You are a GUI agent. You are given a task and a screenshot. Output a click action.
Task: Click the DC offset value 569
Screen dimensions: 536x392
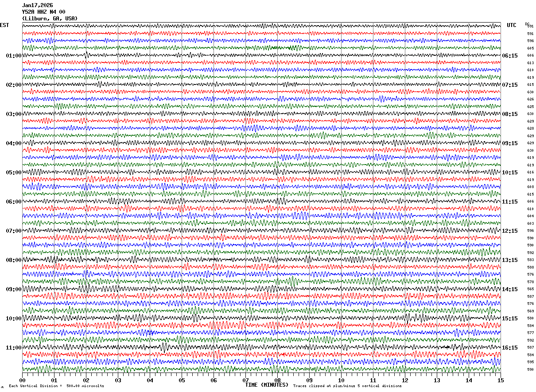(x=530, y=311)
